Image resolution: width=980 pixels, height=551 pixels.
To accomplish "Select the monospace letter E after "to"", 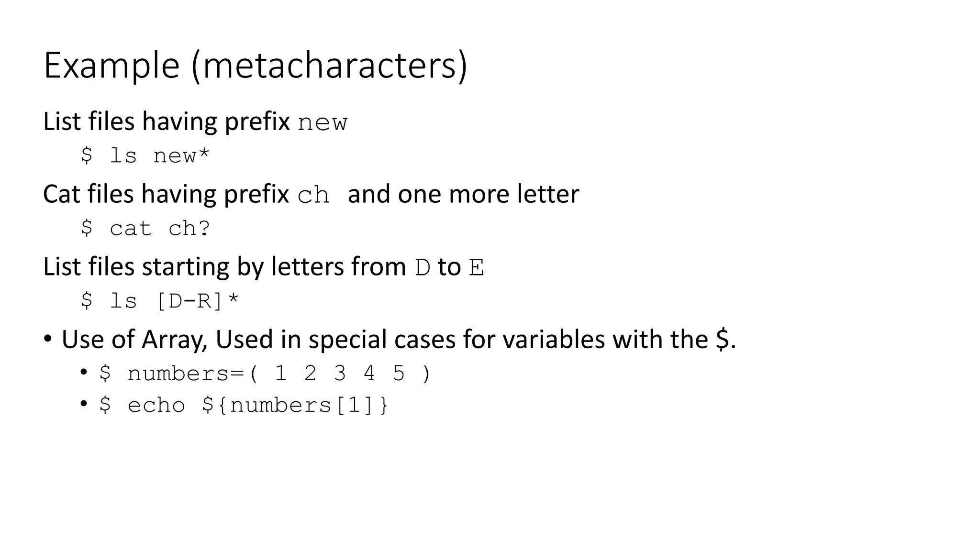I will click(x=476, y=267).
